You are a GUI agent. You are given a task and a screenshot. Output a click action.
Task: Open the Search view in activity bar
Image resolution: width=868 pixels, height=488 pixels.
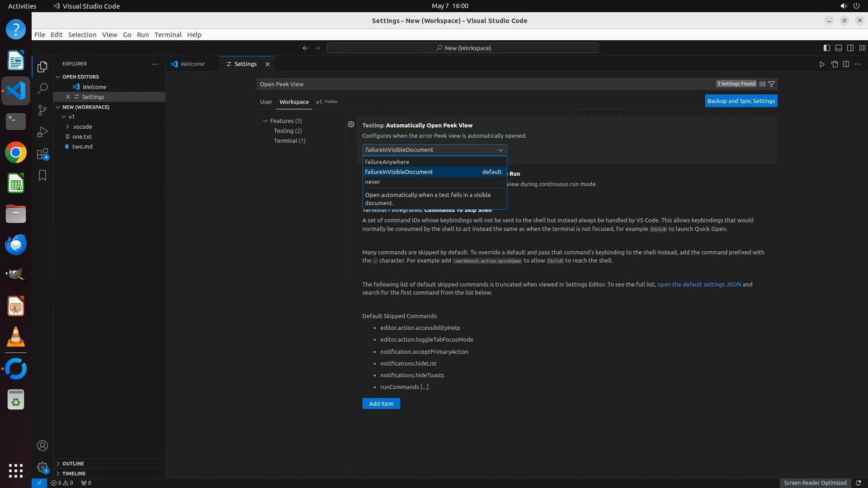pyautogui.click(x=42, y=88)
